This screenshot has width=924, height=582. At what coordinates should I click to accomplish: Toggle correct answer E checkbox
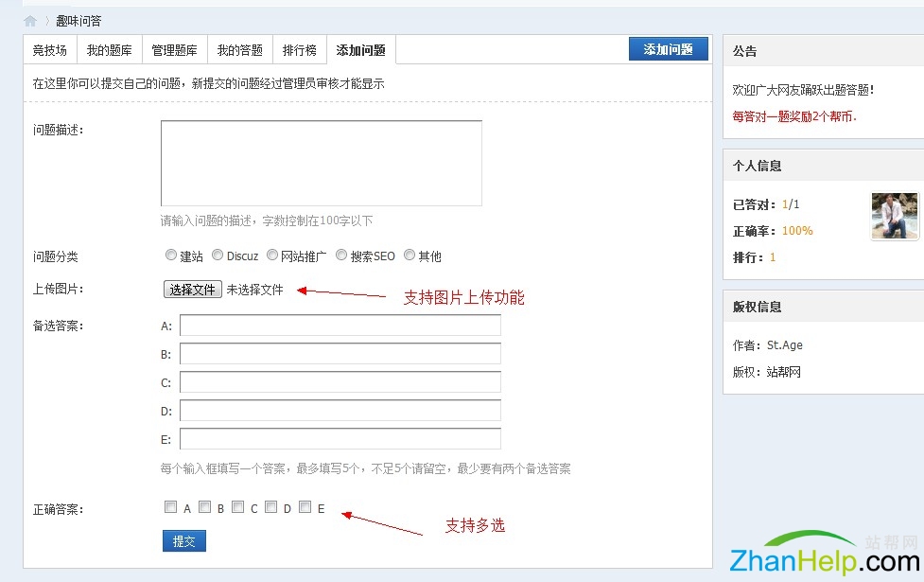pos(305,506)
